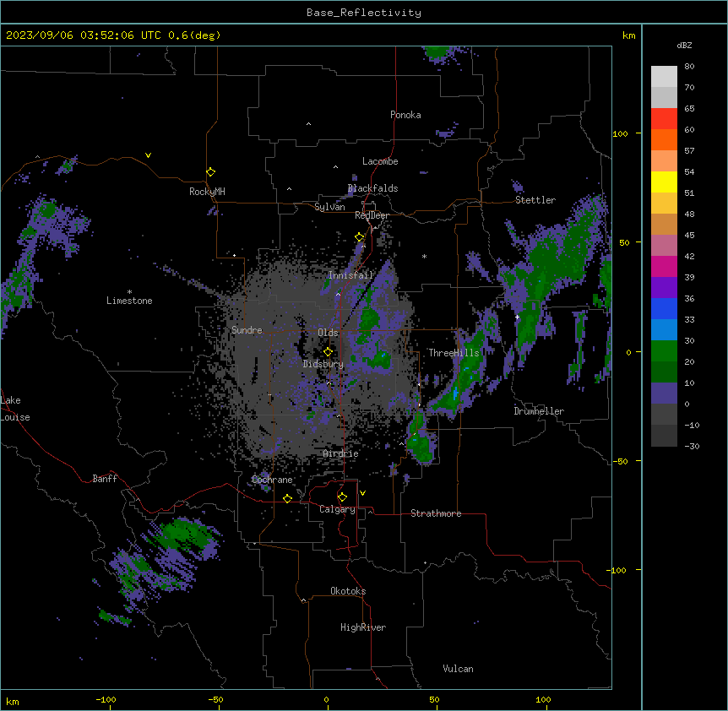The image size is (728, 711).
Task: Click the Okotoks town label
Action: coord(348,591)
